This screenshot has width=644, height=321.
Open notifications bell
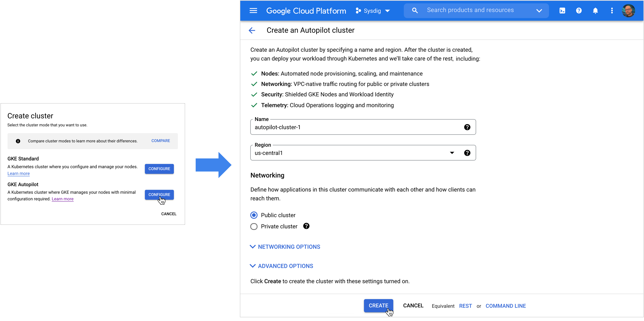coord(596,10)
